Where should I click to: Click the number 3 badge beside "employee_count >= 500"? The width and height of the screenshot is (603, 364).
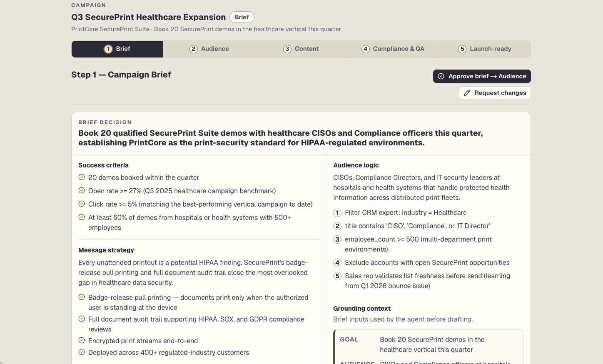[337, 239]
